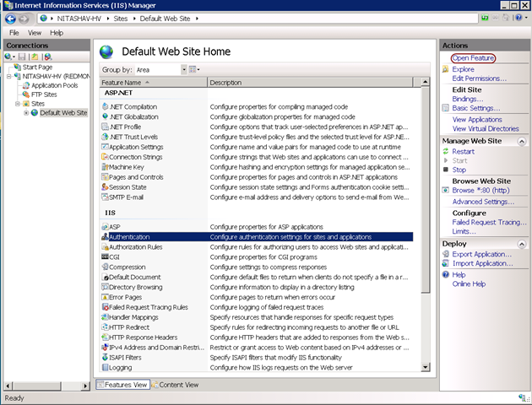
Task: Click the Back navigation arrow
Action: (10, 19)
